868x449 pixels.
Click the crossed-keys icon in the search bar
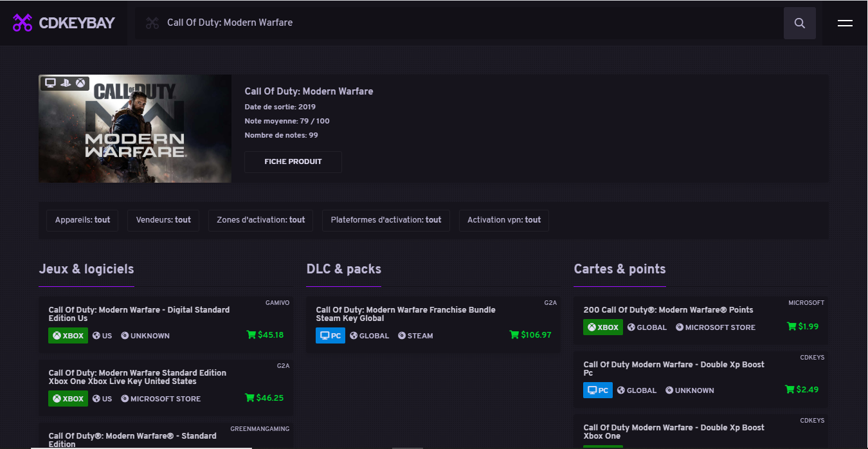point(152,23)
